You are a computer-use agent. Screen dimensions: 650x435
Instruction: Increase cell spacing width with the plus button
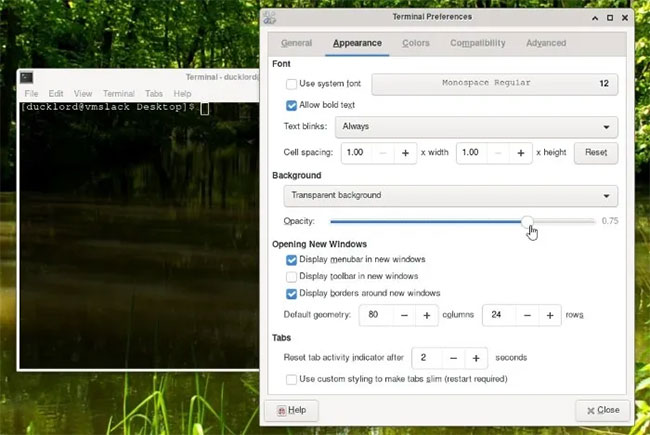click(405, 153)
